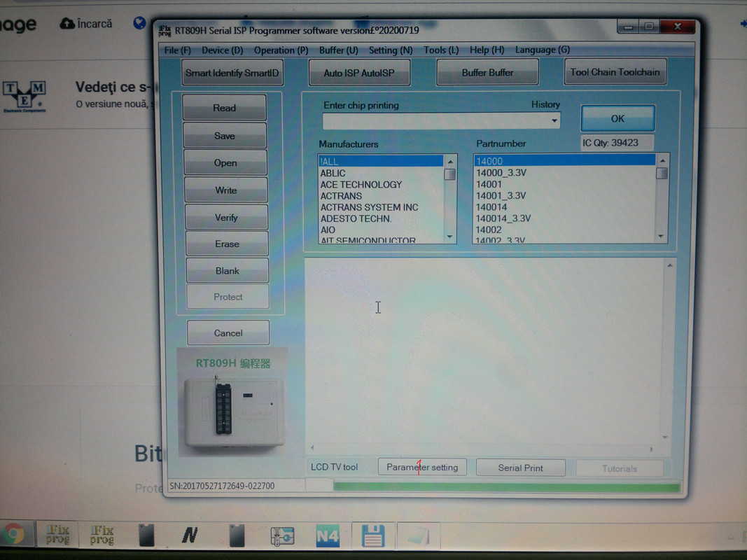Click the Protect button

click(228, 297)
